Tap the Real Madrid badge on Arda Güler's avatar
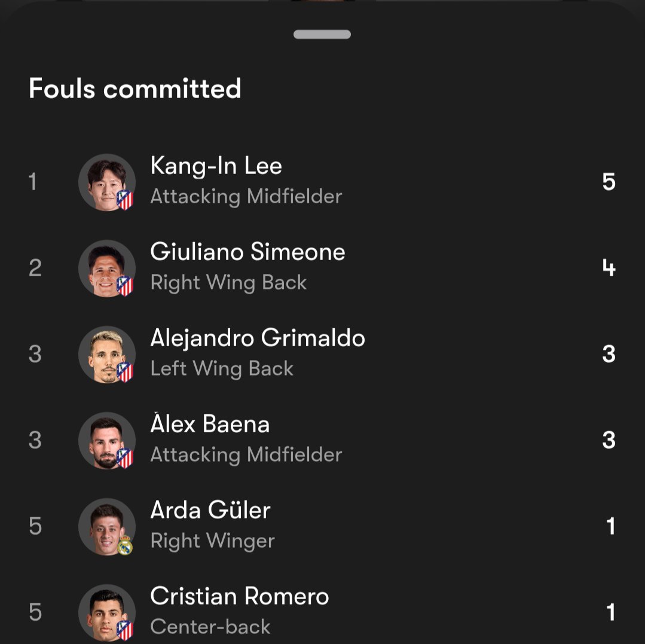This screenshot has width=645, height=644. [125, 545]
